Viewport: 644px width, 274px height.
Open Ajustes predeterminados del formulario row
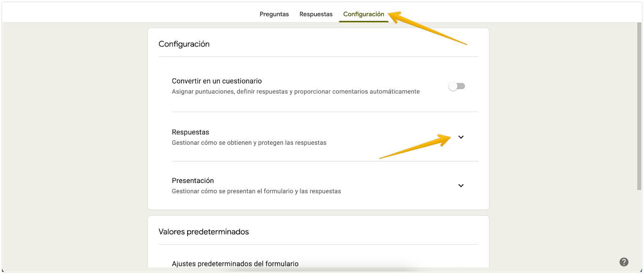[x=235, y=264]
